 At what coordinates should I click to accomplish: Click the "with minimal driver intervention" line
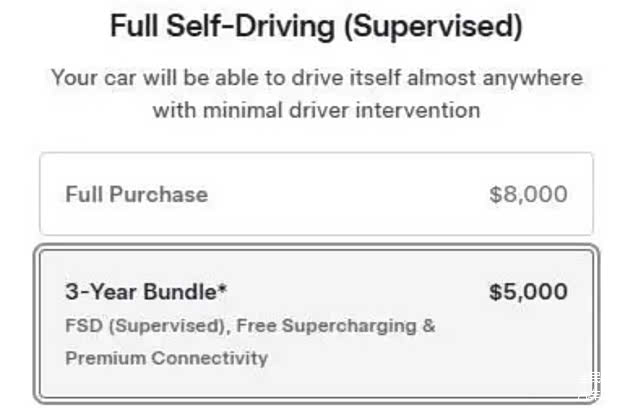click(x=316, y=109)
